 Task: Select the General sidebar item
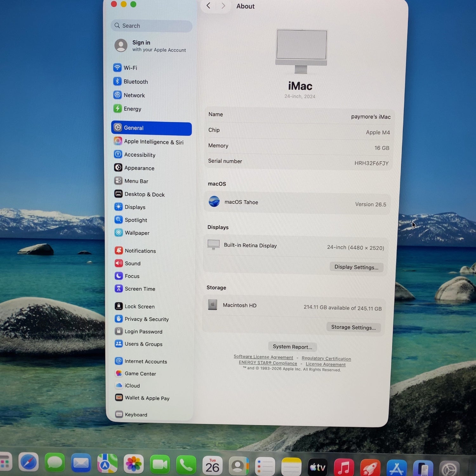click(151, 128)
